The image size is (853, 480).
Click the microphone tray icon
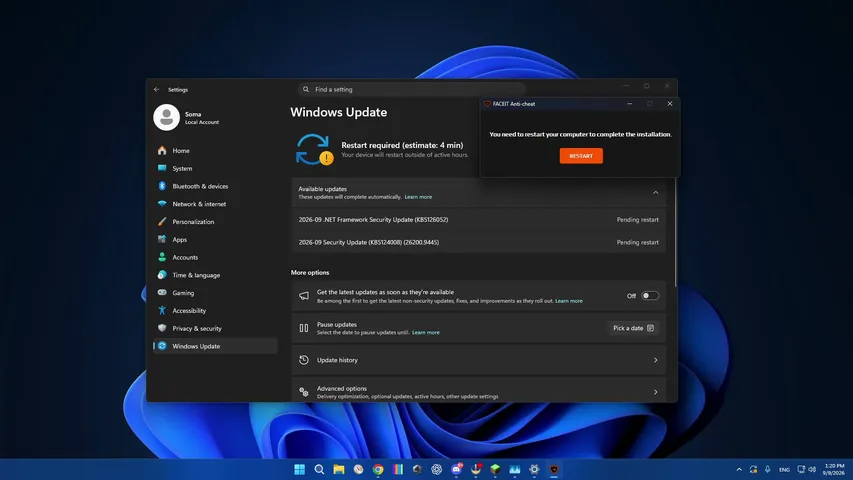pos(768,469)
